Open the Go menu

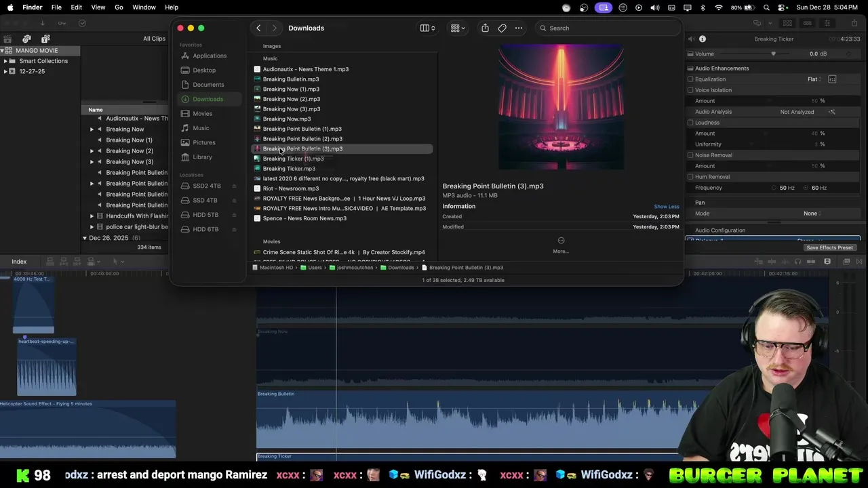(x=119, y=7)
